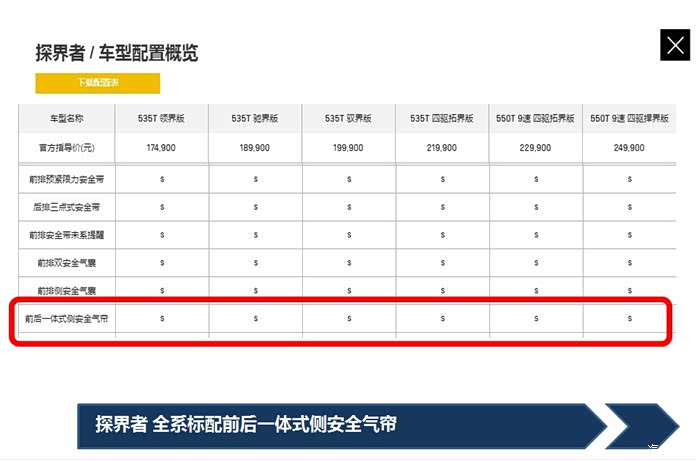Select the 550T 9速 四驱捍界版 column header
The width and height of the screenshot is (700, 461).
tap(629, 118)
